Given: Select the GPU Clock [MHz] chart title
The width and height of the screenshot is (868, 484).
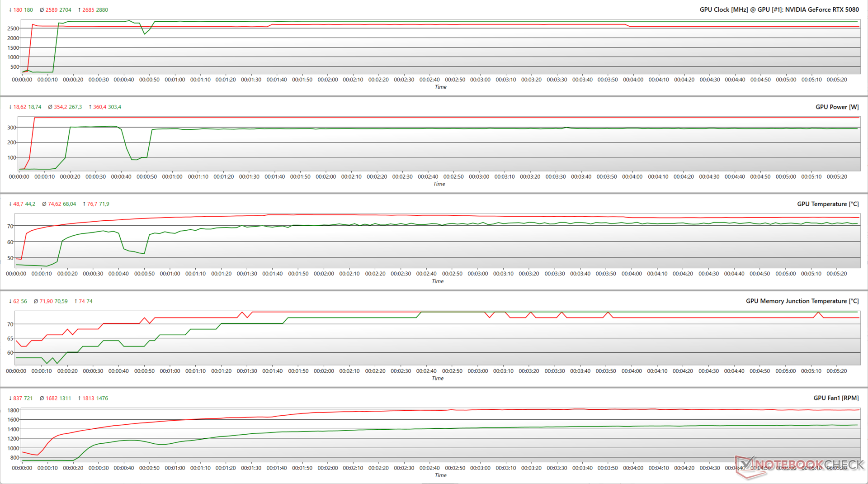Looking at the screenshot, I should point(779,9).
